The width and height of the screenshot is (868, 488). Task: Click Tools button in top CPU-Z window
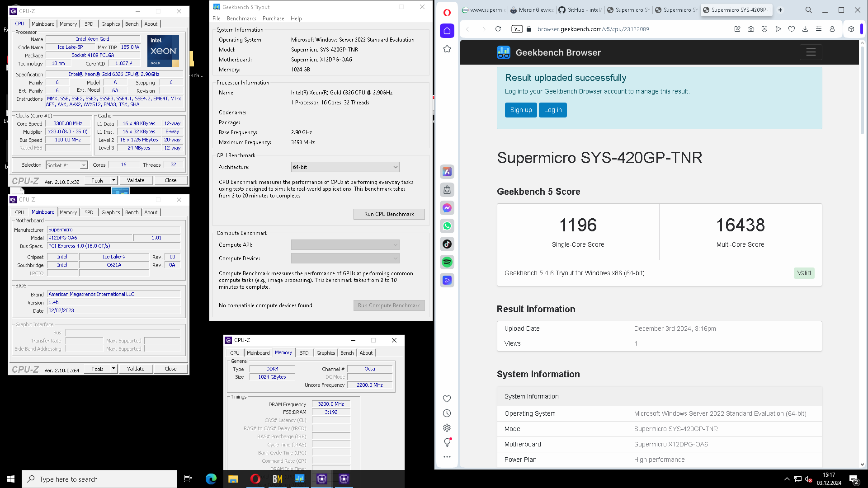coord(97,180)
